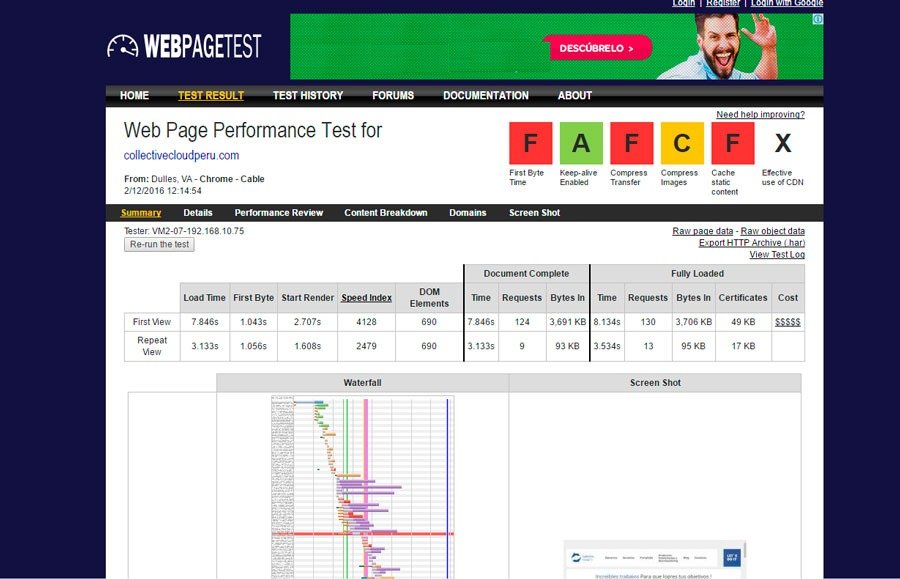Click the First View row label
900x579 pixels.
[152, 322]
